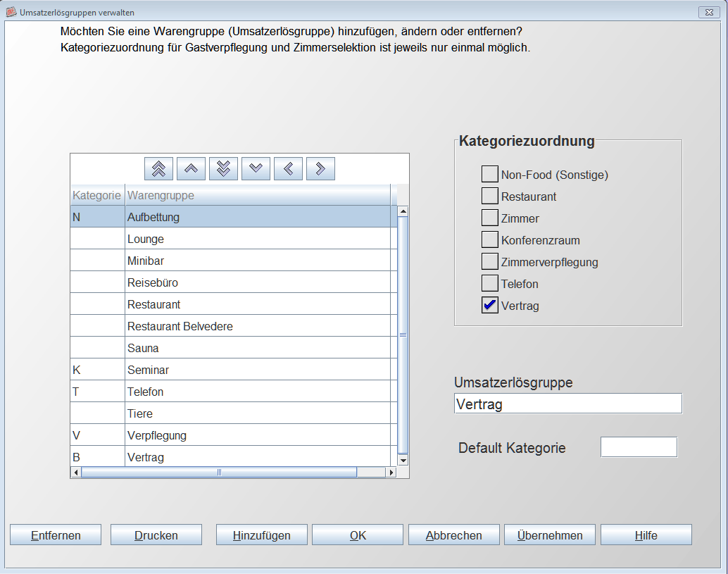
Task: Select the Seminar row
Action: coord(234,370)
